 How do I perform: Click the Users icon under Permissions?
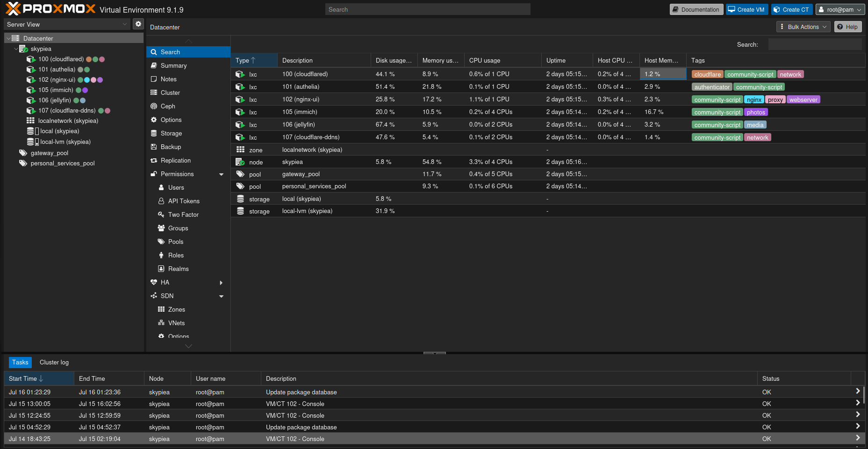[x=161, y=187]
